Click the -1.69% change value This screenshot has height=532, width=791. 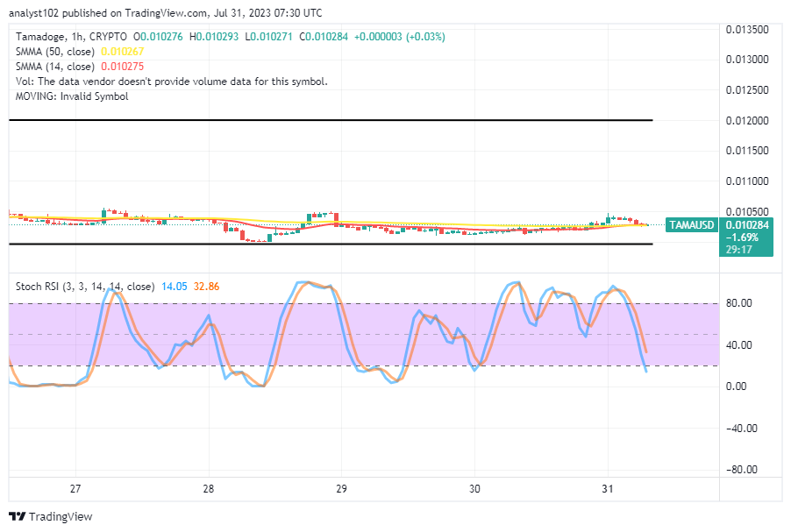(x=742, y=238)
